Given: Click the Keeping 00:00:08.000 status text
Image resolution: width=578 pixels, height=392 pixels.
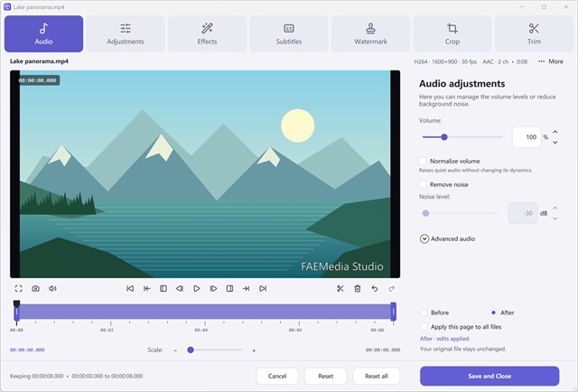Looking at the screenshot, I should tap(36, 376).
